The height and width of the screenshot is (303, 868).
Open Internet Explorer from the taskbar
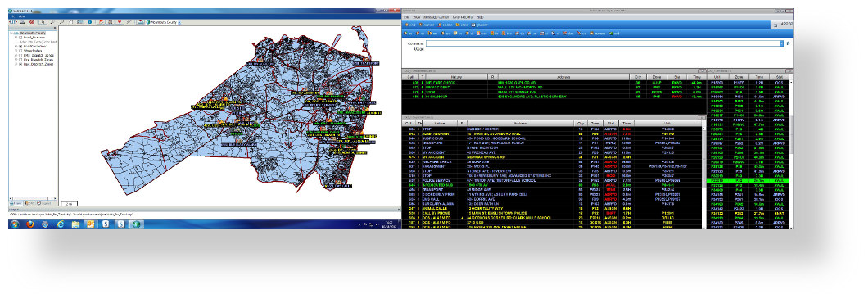pos(61,224)
